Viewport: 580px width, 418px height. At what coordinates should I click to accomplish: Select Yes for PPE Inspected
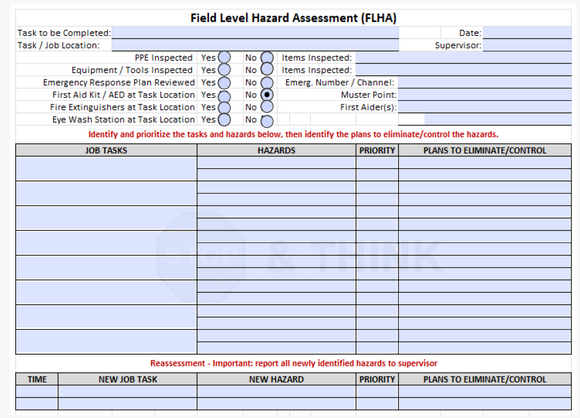coord(224,58)
